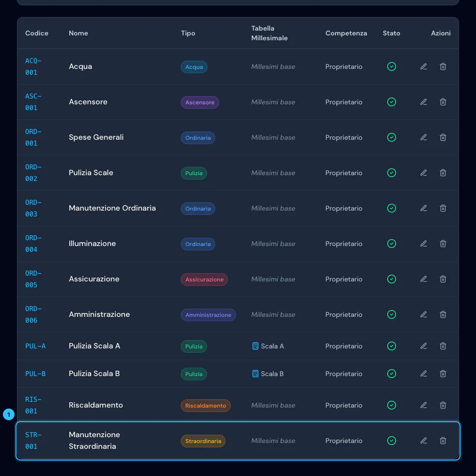
Task: Click the ORD-005 code
Action: (33, 279)
